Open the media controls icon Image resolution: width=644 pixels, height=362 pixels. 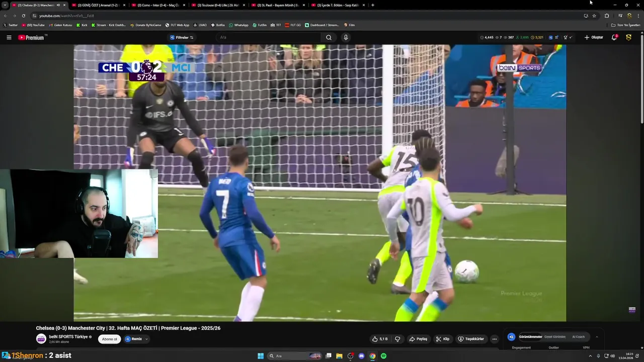620,16
